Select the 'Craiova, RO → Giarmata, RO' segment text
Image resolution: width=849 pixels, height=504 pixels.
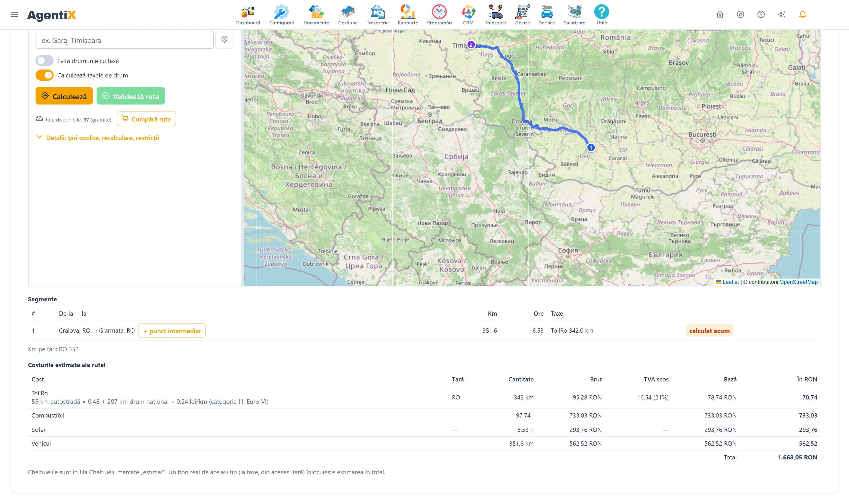(97, 331)
